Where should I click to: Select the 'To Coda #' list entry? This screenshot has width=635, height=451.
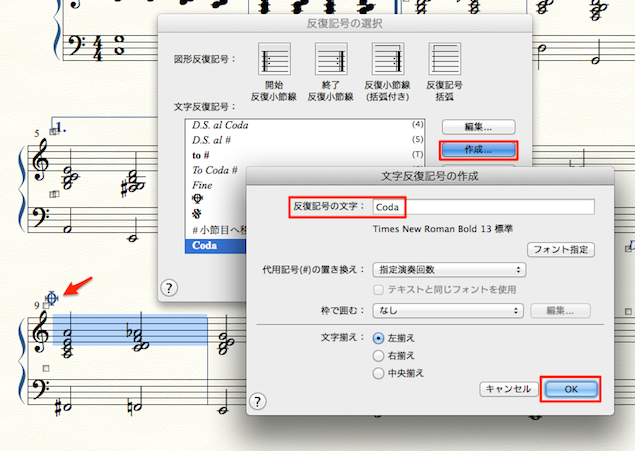pos(215,170)
